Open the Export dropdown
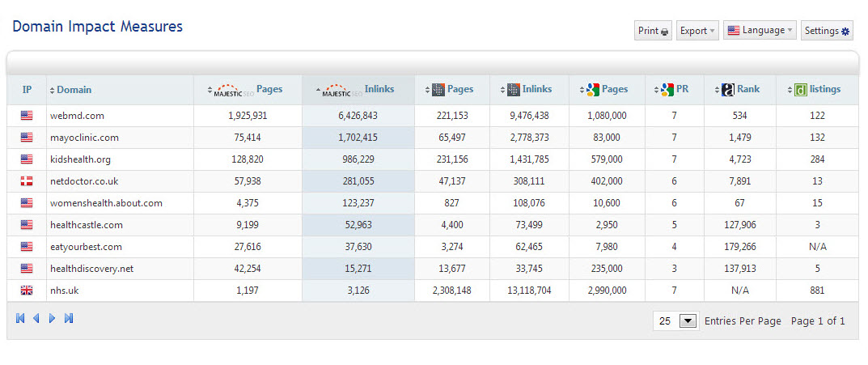 (697, 31)
